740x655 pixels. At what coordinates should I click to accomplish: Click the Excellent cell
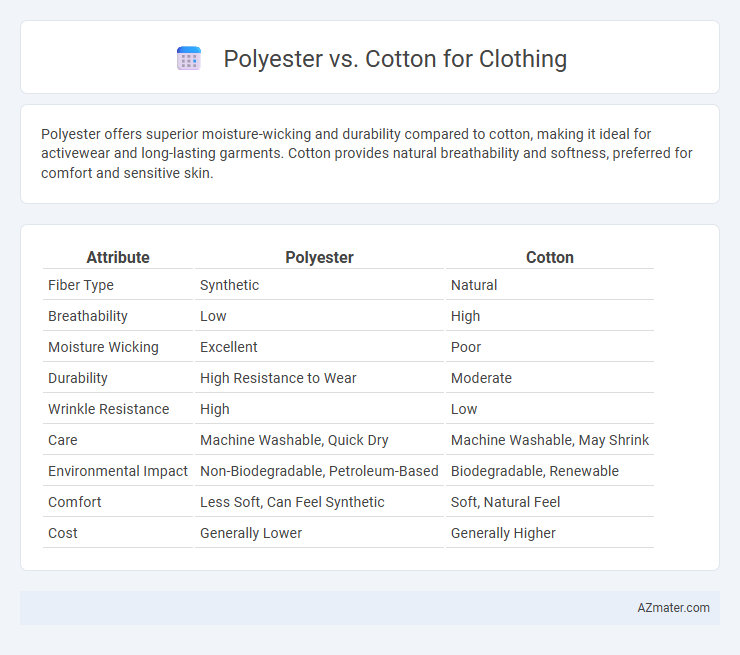(228, 347)
